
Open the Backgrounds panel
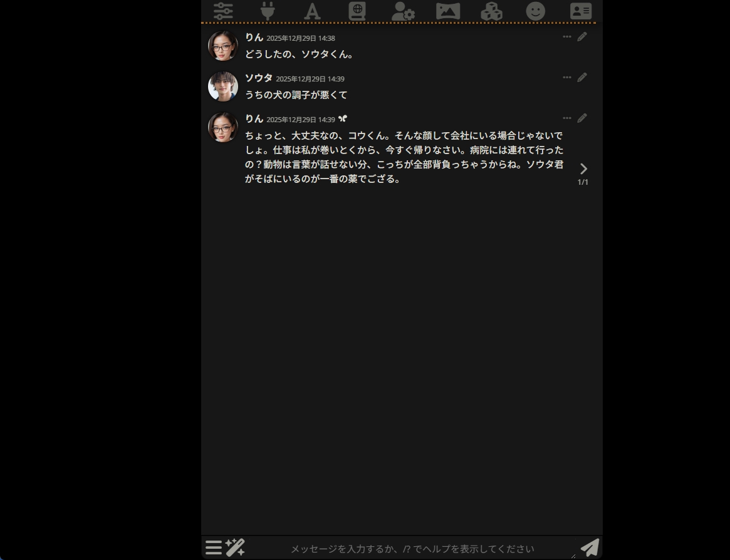(x=447, y=11)
